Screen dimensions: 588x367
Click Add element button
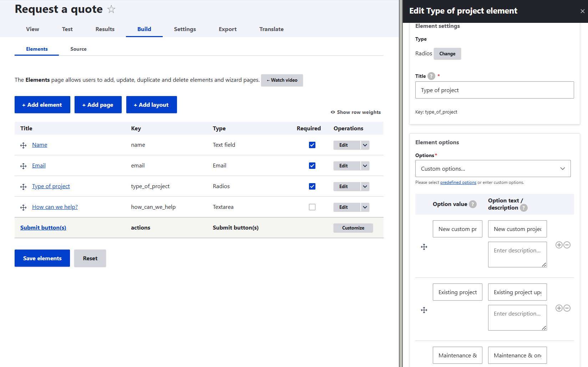(x=42, y=105)
